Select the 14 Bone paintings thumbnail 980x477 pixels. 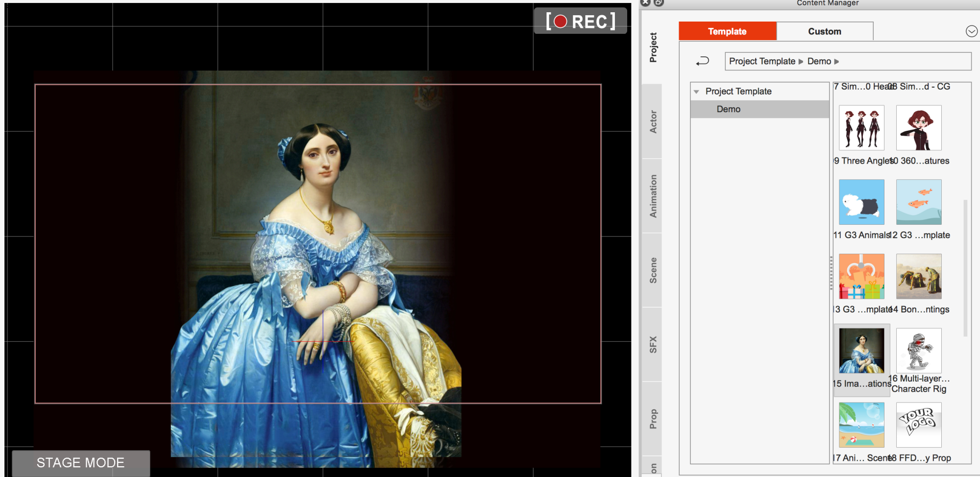(x=919, y=276)
